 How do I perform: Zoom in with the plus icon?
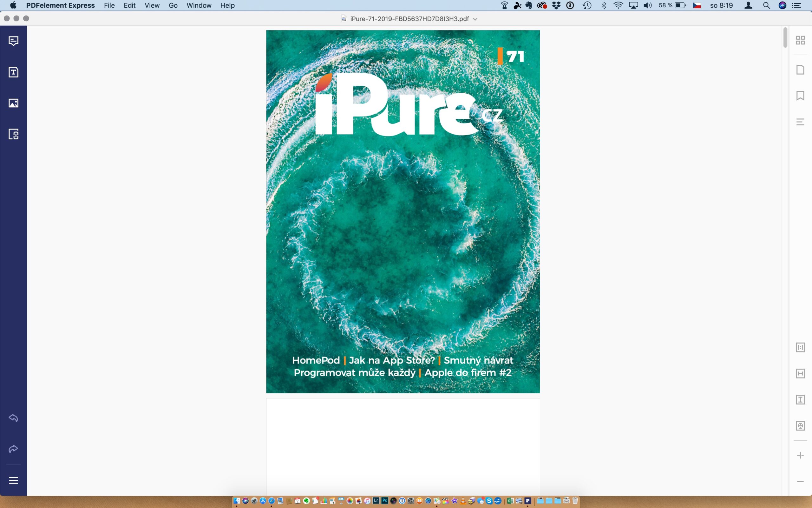tap(800, 455)
